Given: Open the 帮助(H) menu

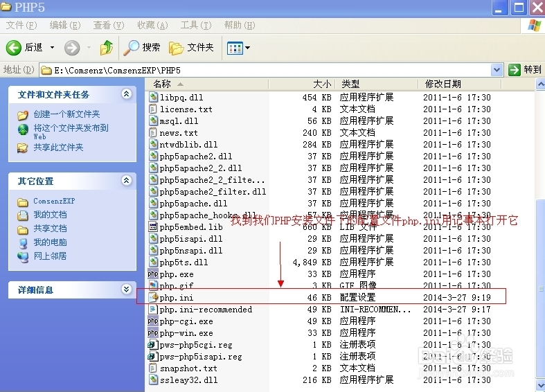Looking at the screenshot, I should (240, 26).
